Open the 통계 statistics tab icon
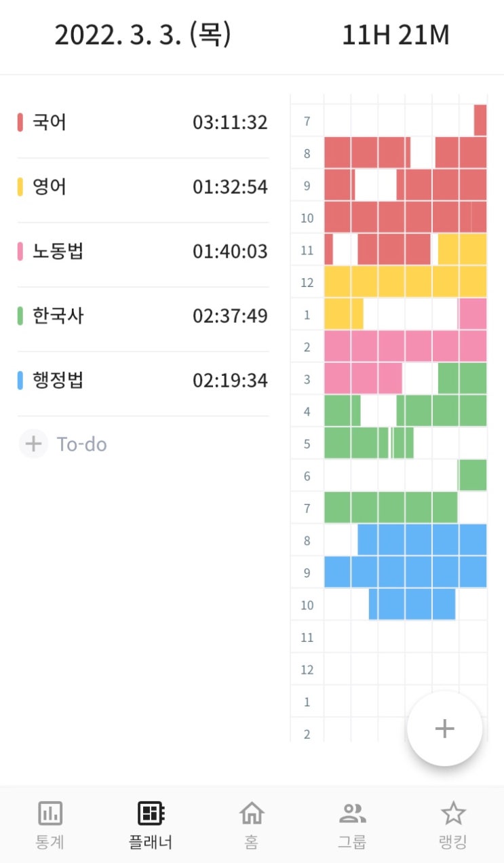Screen dimensions: 504x863 point(50,813)
